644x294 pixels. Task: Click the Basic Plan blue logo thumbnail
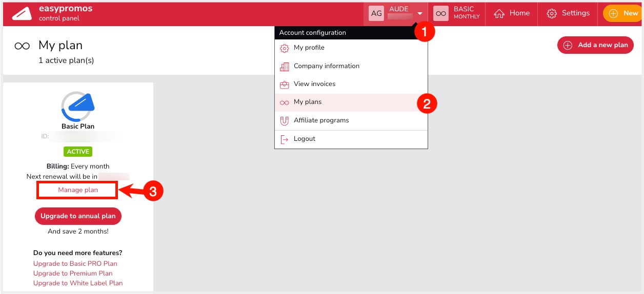(x=78, y=107)
